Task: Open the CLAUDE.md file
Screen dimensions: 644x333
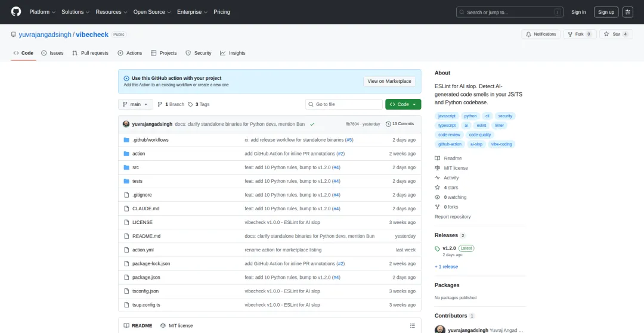Action: pos(146,208)
